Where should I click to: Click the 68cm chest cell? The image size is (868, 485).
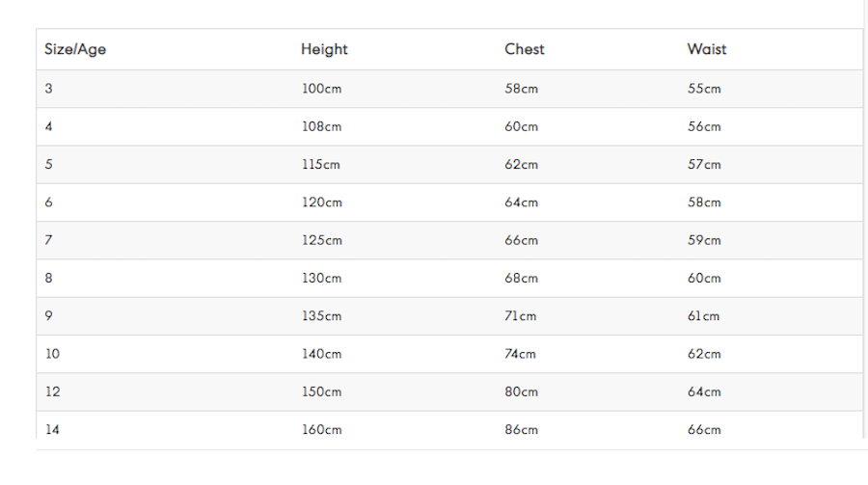521,278
